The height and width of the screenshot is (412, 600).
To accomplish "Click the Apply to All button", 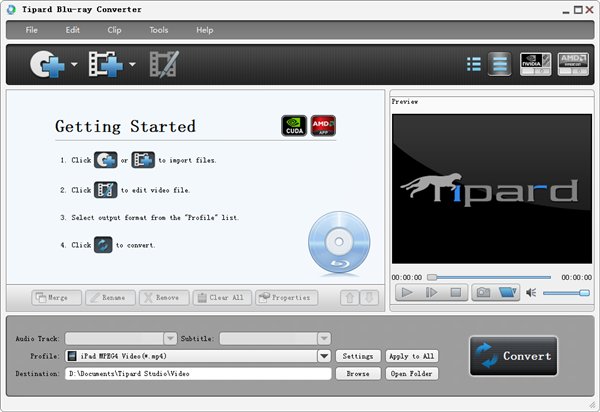I will tap(412, 356).
